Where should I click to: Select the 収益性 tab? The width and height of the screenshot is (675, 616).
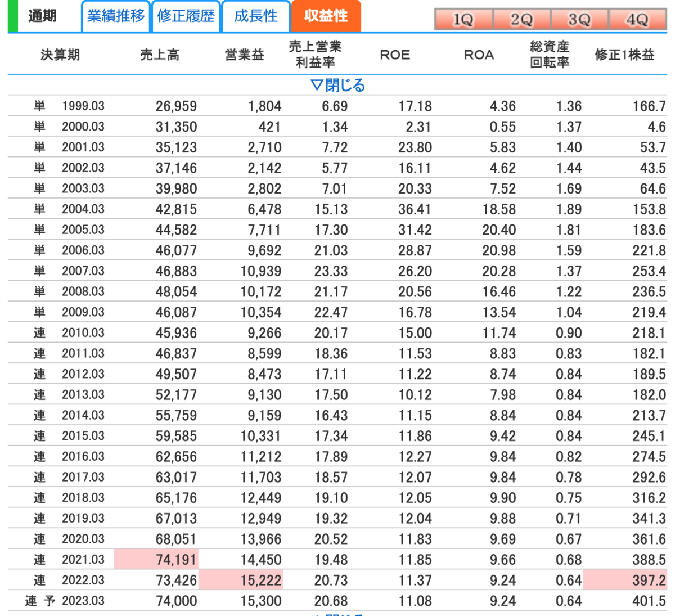click(x=326, y=16)
